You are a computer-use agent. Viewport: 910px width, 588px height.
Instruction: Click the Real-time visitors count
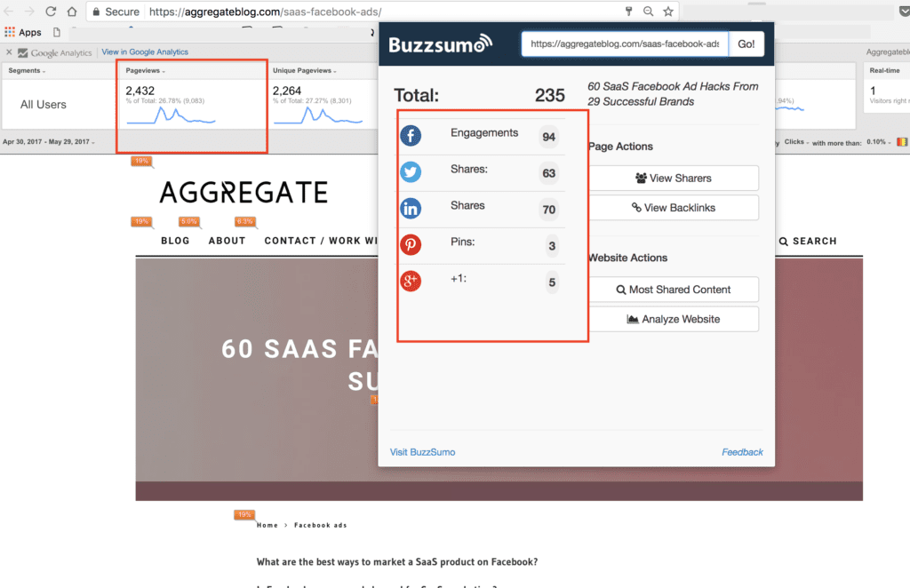[x=873, y=91]
